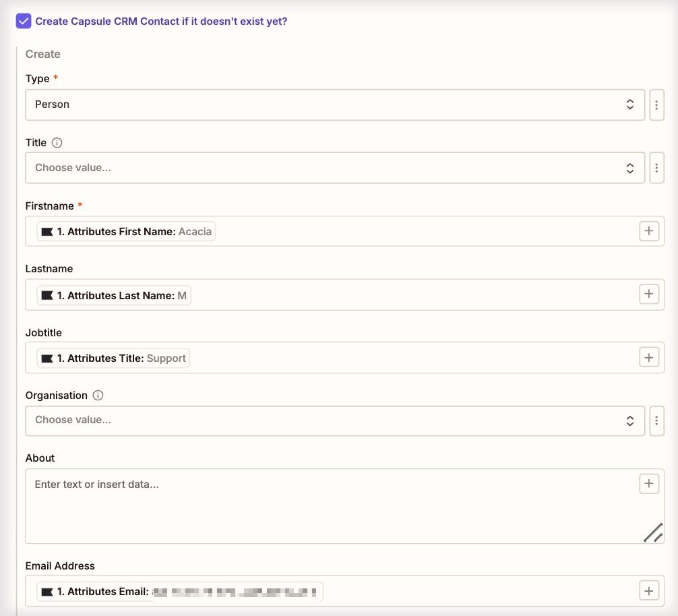The height and width of the screenshot is (616, 678).
Task: Click the plus icon beside Lastname field
Action: (x=648, y=294)
